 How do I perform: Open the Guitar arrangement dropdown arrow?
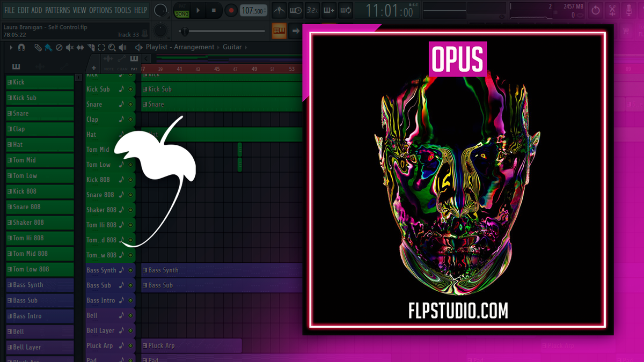pos(247,47)
